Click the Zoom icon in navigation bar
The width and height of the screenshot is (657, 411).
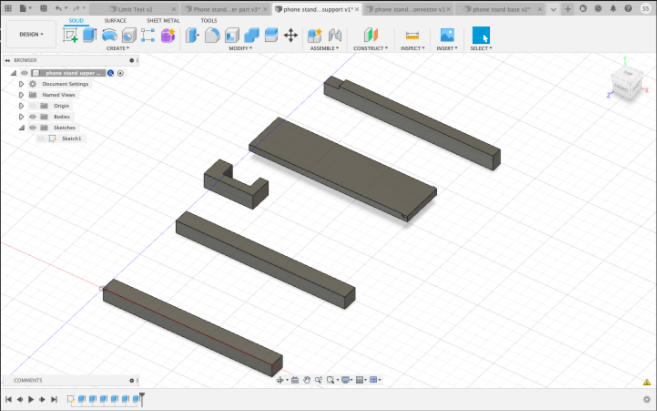coord(318,380)
